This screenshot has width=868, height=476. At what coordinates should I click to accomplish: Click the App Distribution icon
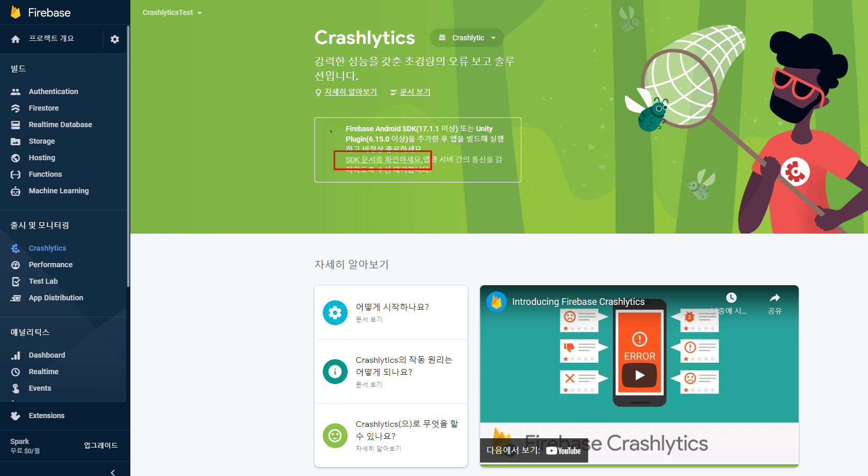tap(16, 298)
